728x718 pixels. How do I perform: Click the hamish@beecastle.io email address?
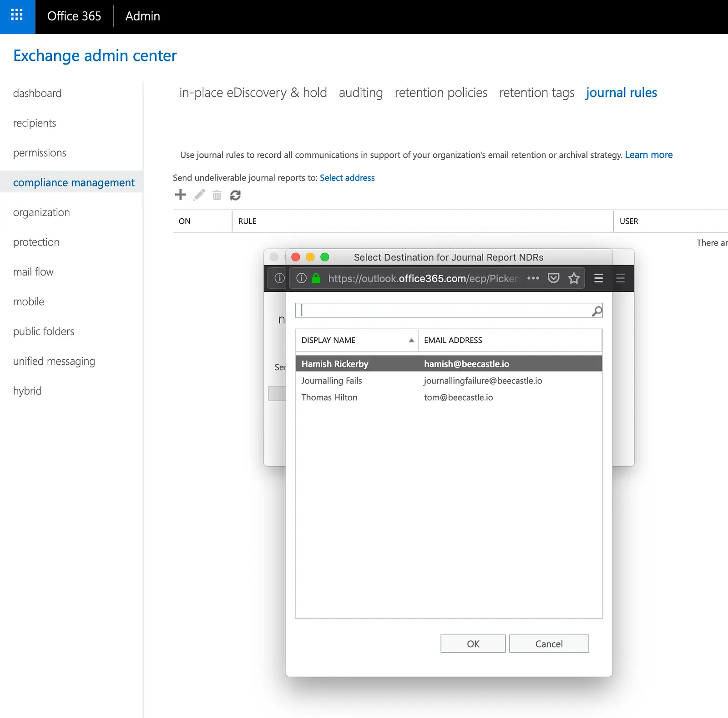pos(467,364)
